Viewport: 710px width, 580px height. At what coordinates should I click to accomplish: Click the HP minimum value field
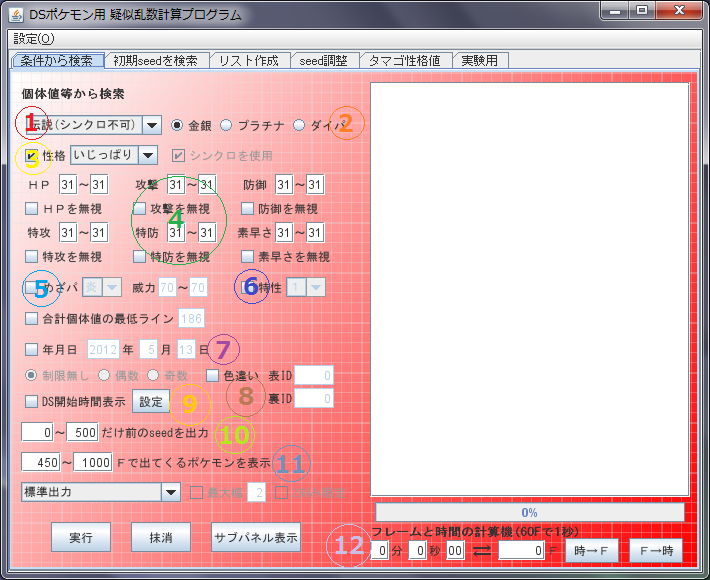coord(68,185)
